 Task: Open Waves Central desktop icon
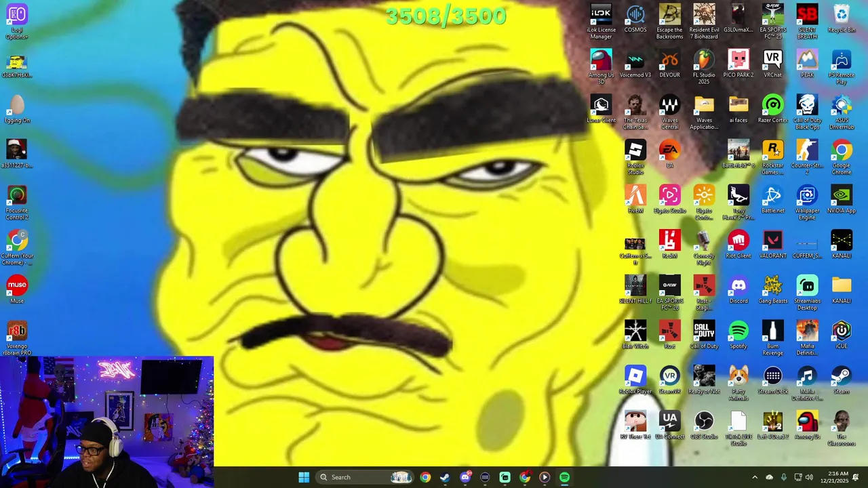pos(669,112)
